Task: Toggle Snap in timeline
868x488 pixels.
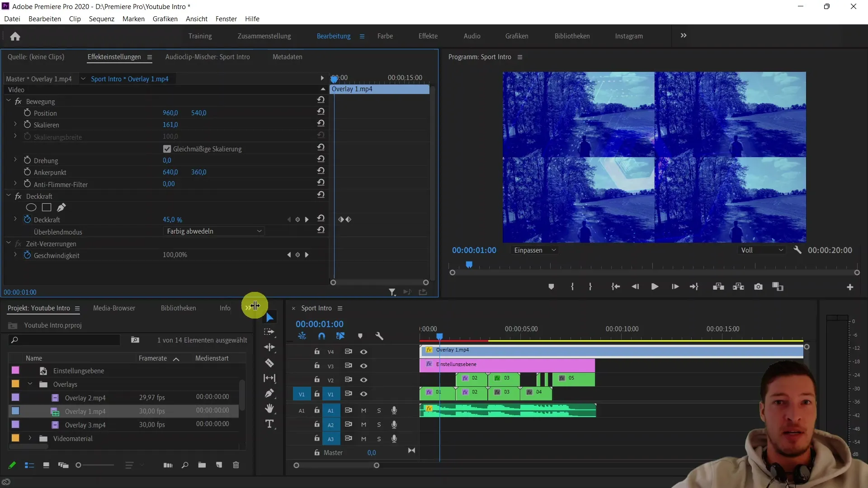Action: pos(321,336)
